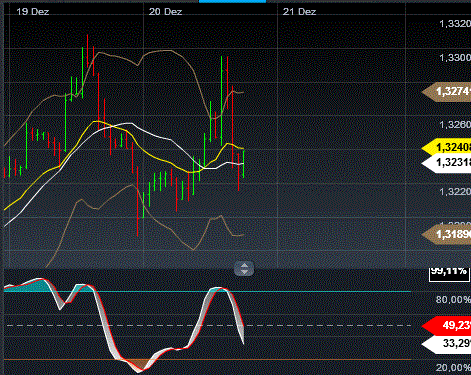The width and height of the screenshot is (471, 375).
Task: Select the 21 Dez date label
Action: (299, 12)
